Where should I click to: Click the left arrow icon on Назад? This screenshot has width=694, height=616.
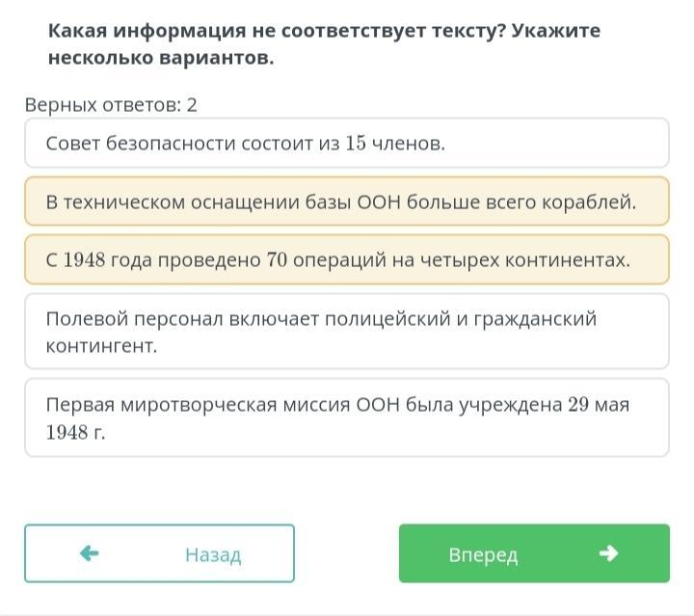pos(90,553)
